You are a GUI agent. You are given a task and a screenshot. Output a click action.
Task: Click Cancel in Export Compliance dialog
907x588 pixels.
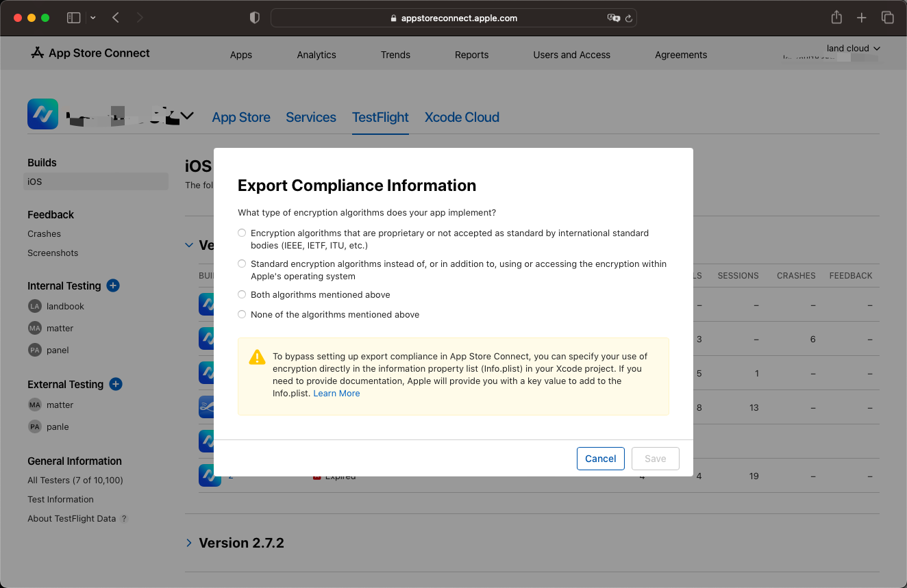click(x=601, y=459)
